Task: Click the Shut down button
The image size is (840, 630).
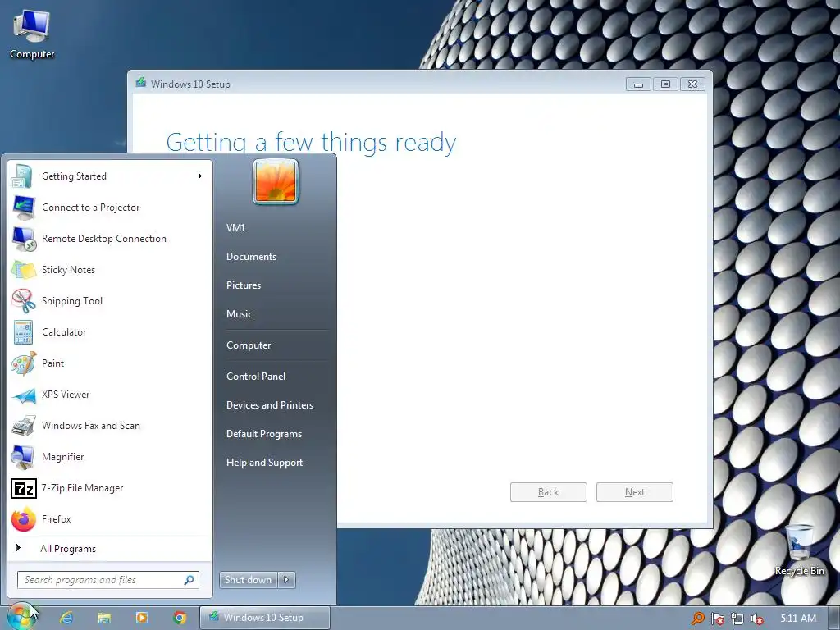Action: pos(249,580)
